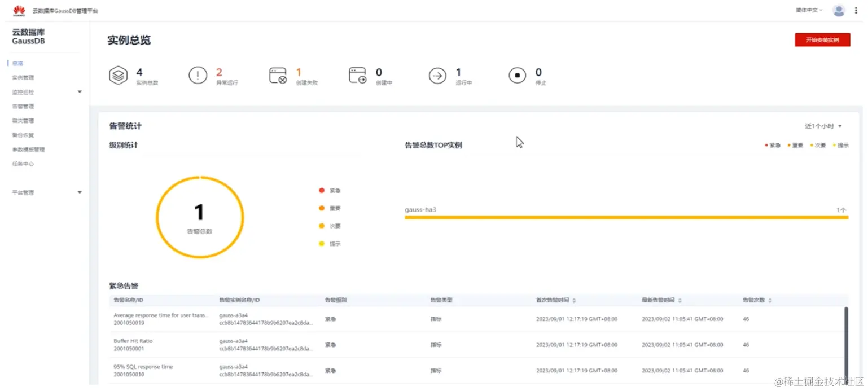Sort by 首次告警时间 sort icon
This screenshot has height=391, width=868.
(574, 301)
